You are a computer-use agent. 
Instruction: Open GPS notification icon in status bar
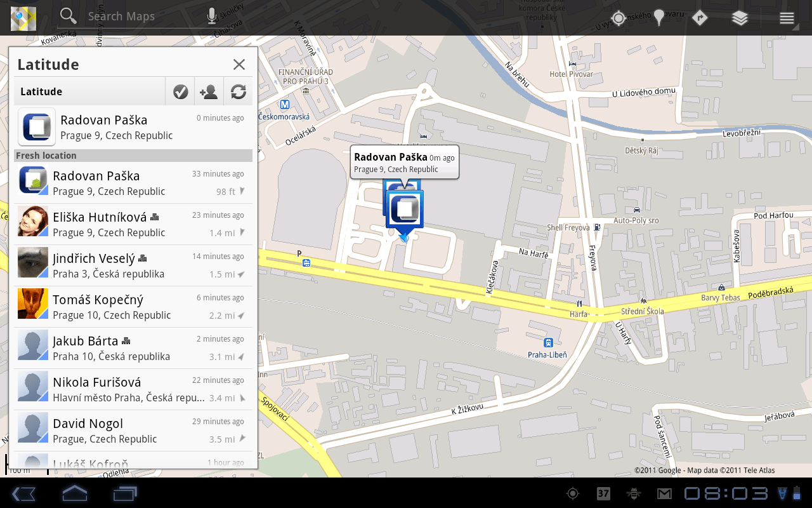click(573, 493)
